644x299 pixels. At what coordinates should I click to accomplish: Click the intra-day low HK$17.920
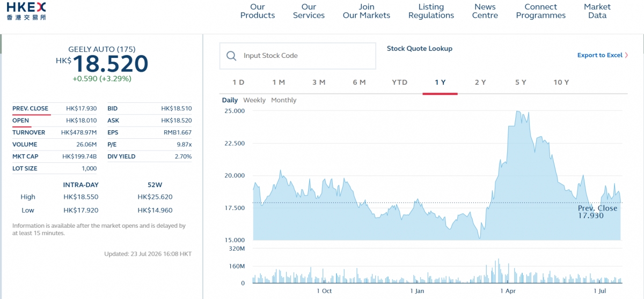[x=80, y=210]
